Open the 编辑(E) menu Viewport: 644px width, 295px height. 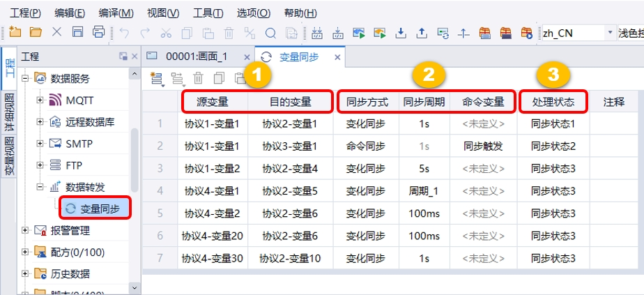coord(70,13)
